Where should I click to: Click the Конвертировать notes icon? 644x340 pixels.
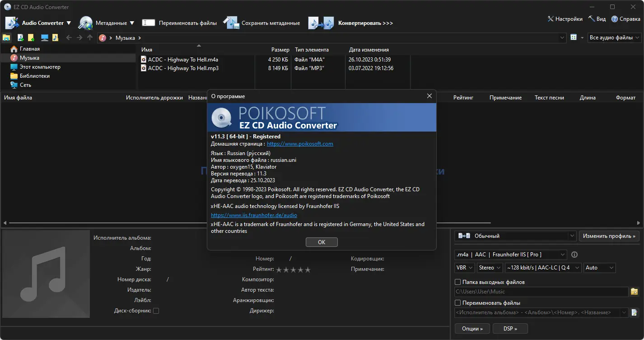click(321, 23)
